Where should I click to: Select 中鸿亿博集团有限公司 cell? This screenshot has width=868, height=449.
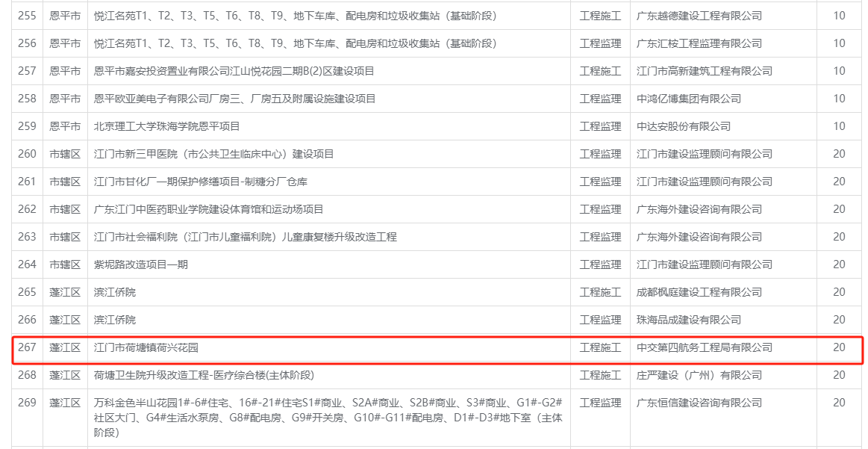(689, 99)
